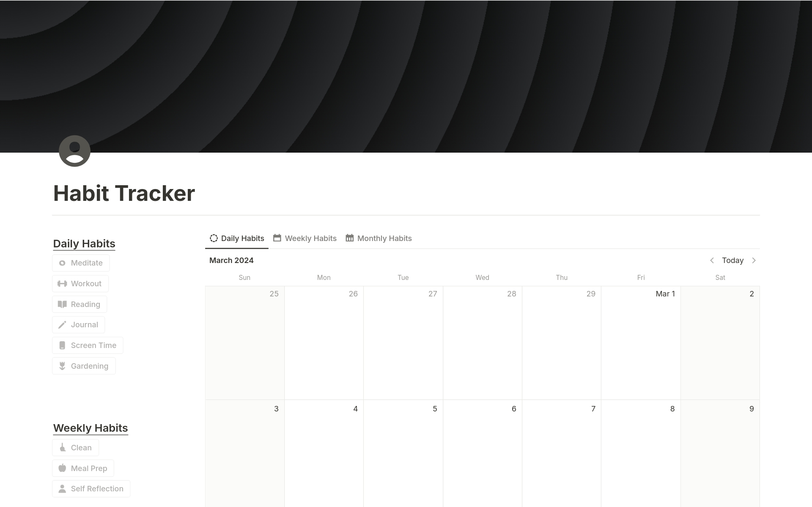Switch to the Monthly Habits tab

[x=384, y=238]
